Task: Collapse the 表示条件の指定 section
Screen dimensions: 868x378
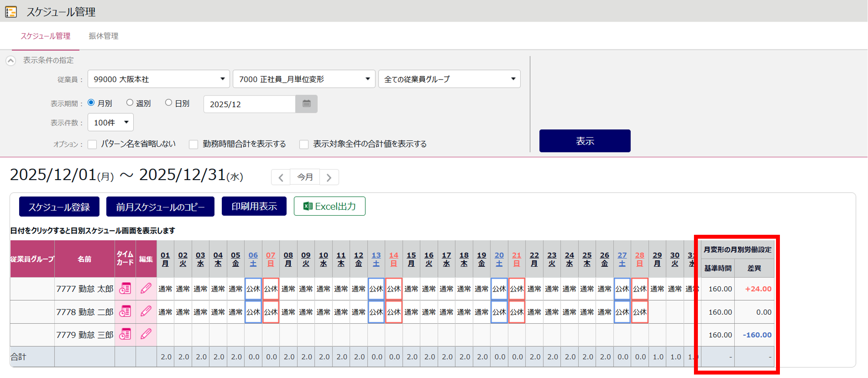Action: pyautogui.click(x=11, y=61)
